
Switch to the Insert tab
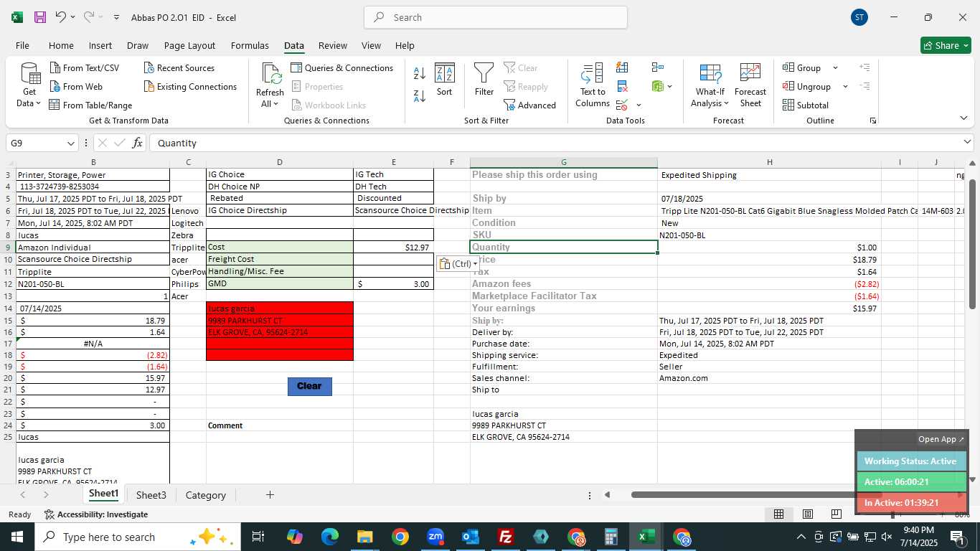100,45
